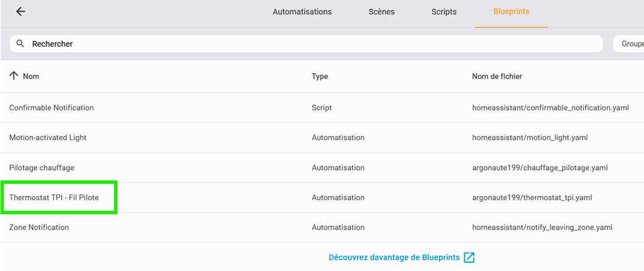Select the Motion-activated Light blueprint
This screenshot has height=271, width=644.
(322, 138)
